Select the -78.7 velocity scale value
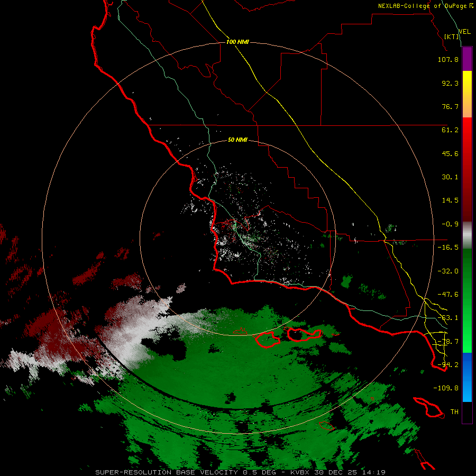The height and width of the screenshot is (476, 476). 448,342
